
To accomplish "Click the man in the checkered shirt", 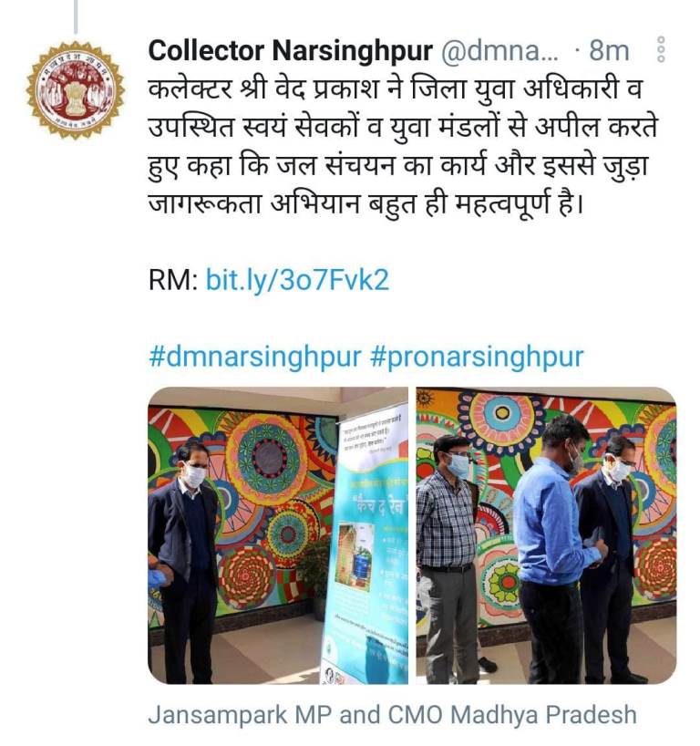I will pyautogui.click(x=447, y=556).
